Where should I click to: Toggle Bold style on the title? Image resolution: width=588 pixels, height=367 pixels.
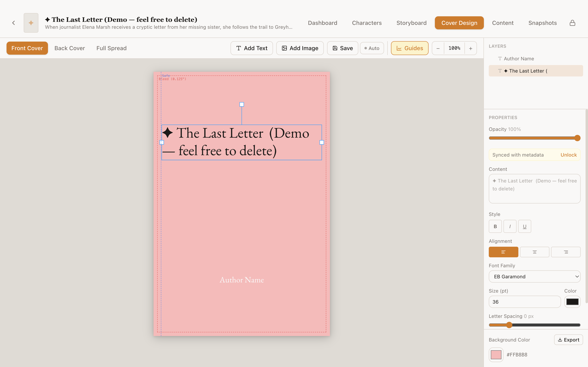click(x=495, y=226)
